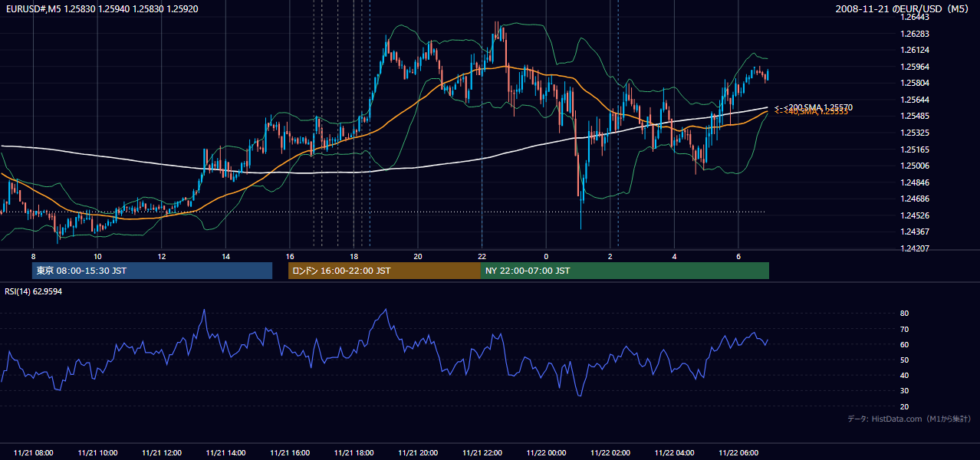Click the London session bar ロンドン 16:00-22:00 JST

point(384,271)
